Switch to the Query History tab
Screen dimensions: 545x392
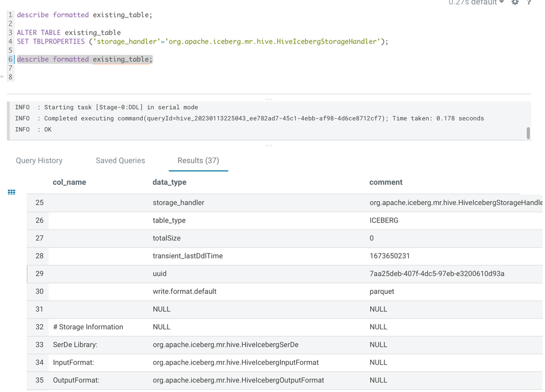coord(39,160)
